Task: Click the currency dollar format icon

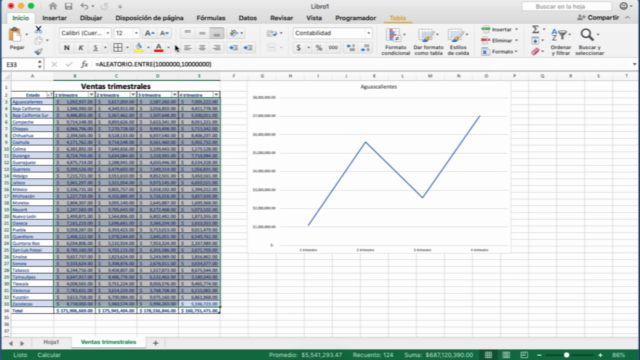Action: click(x=298, y=48)
